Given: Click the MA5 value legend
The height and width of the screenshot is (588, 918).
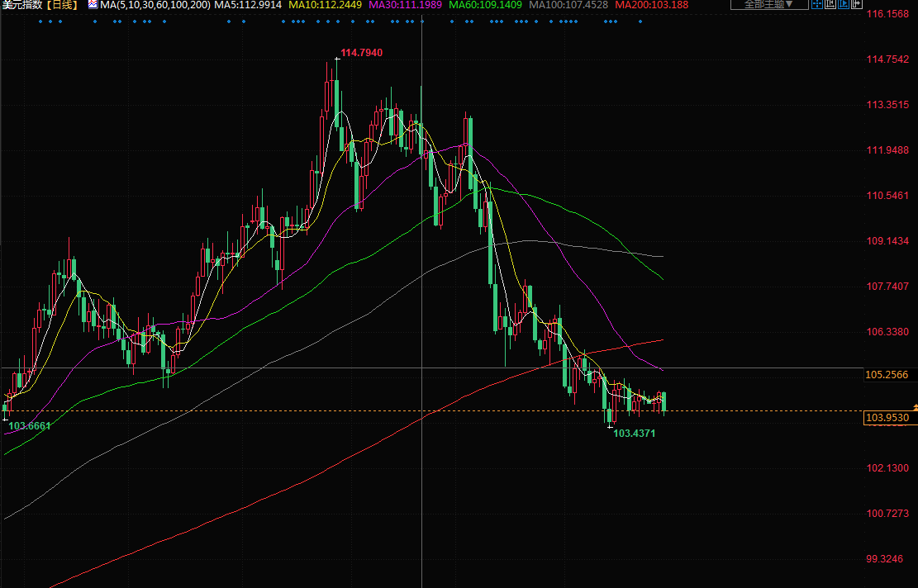Looking at the screenshot, I should pos(248,5).
